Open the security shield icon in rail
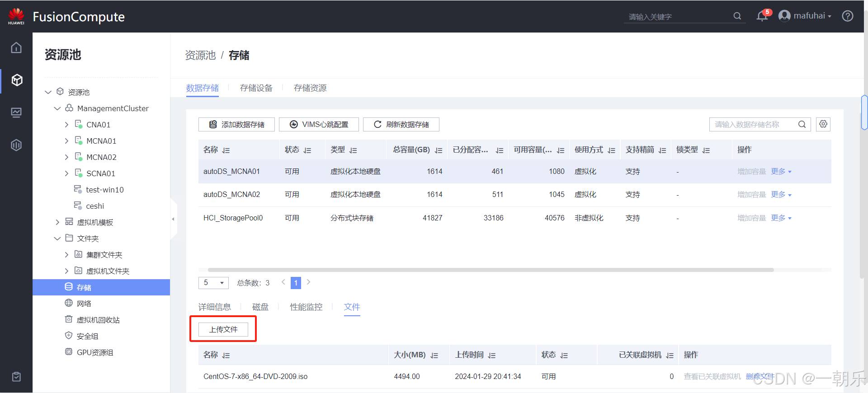Viewport: 868px width, 393px height. point(16,145)
